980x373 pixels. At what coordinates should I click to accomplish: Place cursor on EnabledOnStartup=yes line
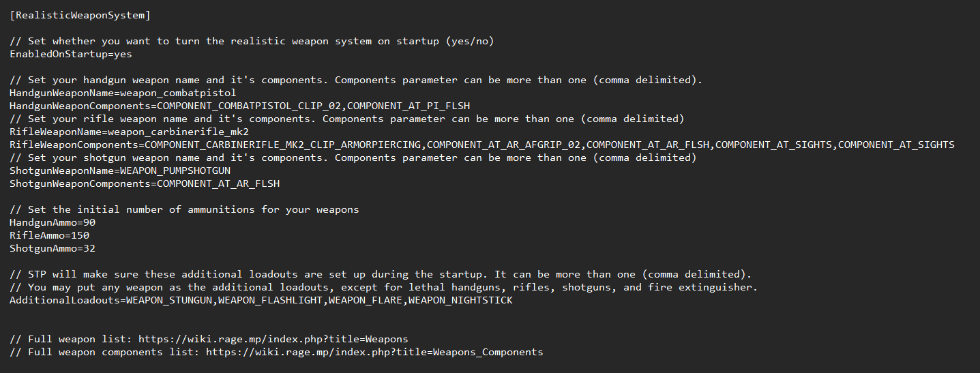(x=71, y=54)
